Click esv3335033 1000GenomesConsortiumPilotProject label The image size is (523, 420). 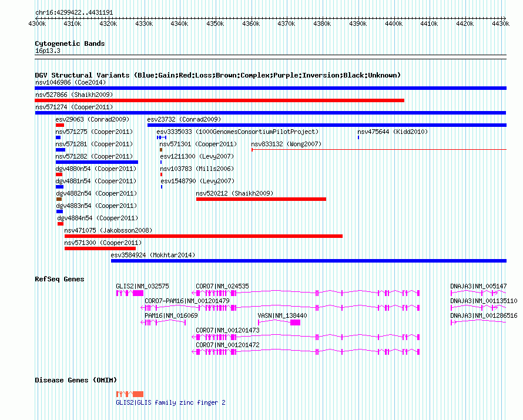click(237, 132)
